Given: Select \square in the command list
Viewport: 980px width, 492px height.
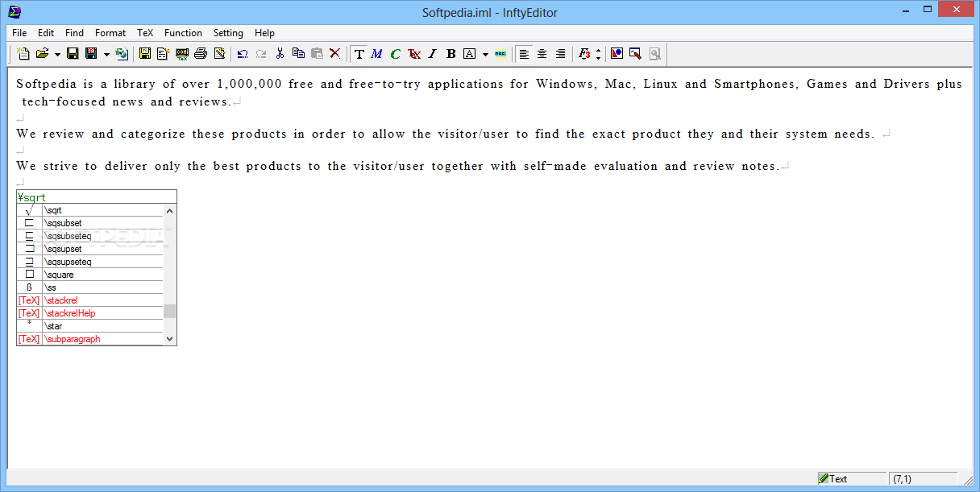Looking at the screenshot, I should coord(90,275).
